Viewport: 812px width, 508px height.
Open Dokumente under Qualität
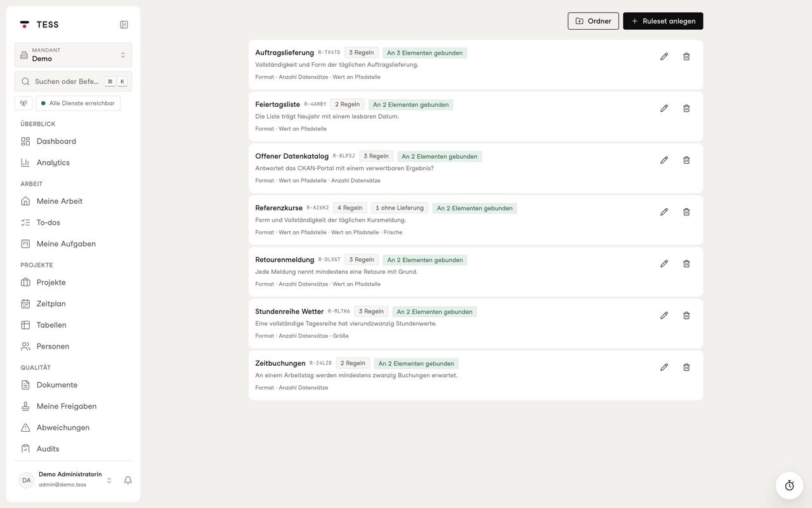point(73,385)
